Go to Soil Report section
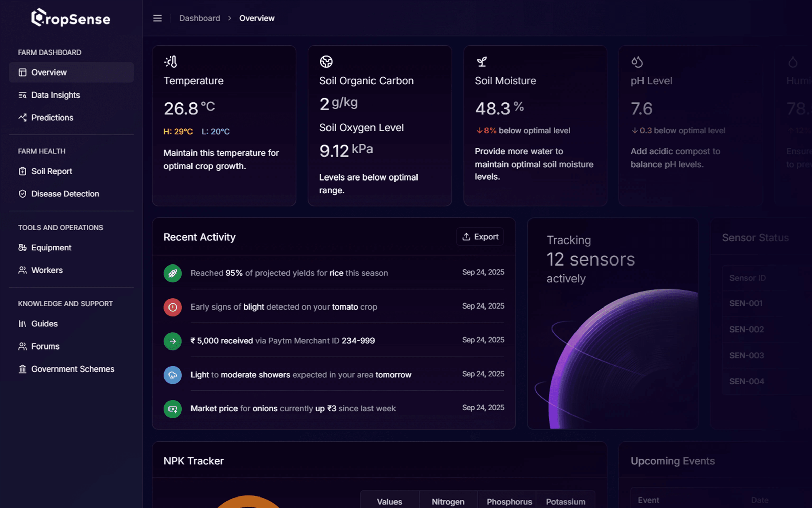This screenshot has height=508, width=812. click(x=51, y=171)
